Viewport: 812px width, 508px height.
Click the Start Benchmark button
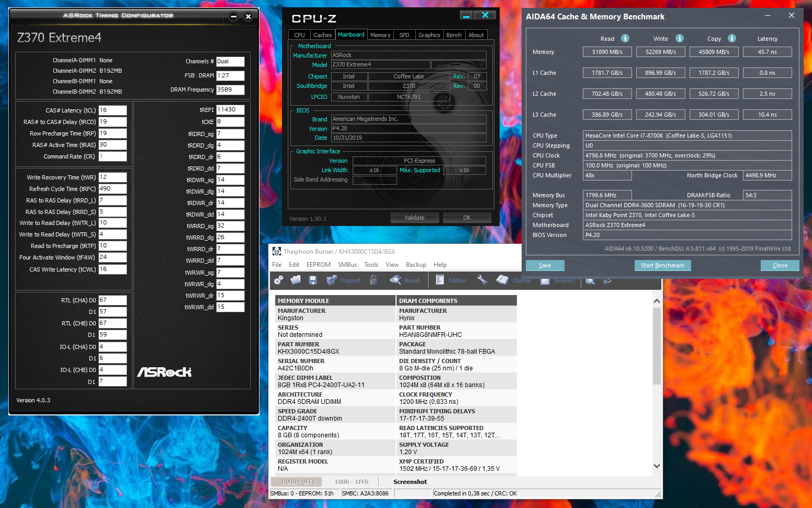point(662,265)
